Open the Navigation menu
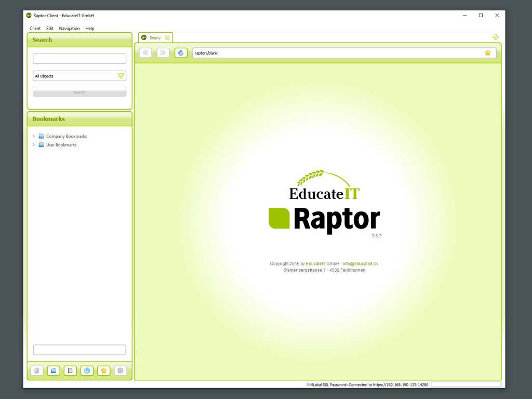The image size is (532, 399). coord(69,29)
